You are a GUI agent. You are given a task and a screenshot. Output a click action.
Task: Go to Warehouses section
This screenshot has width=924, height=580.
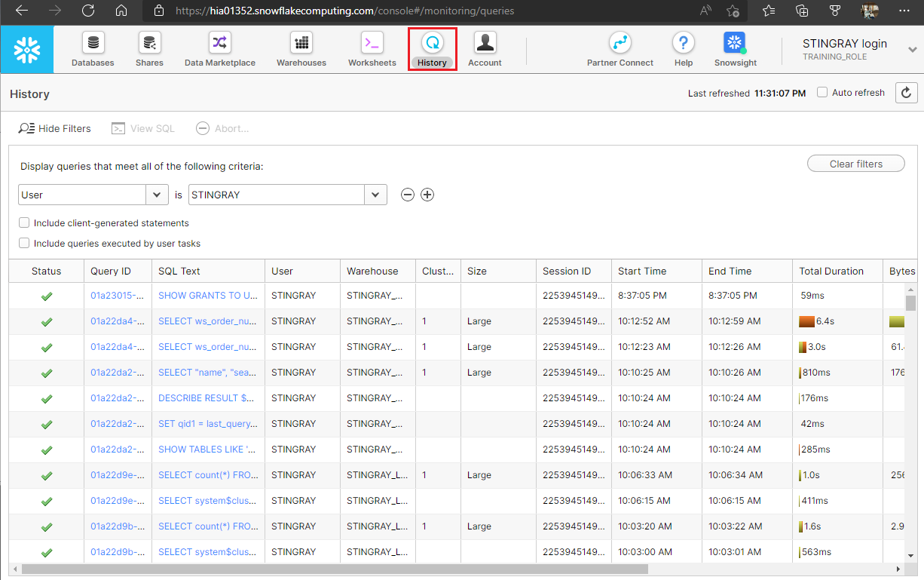(301, 50)
